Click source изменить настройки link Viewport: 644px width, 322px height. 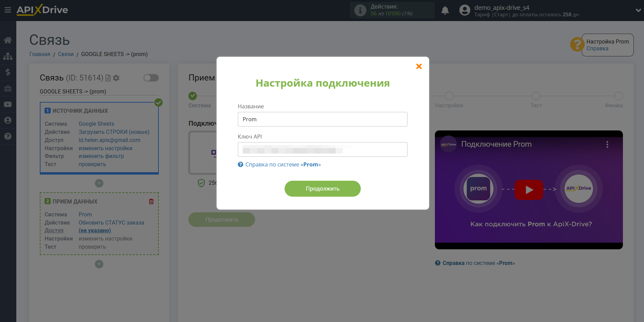click(105, 148)
